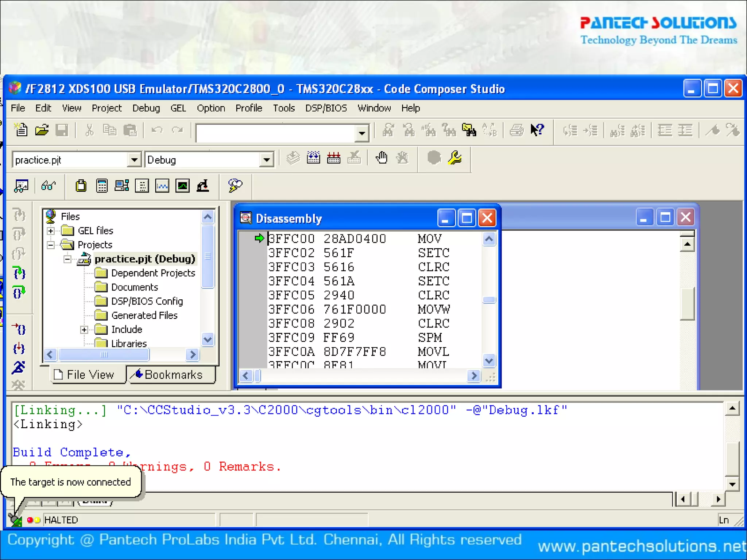The height and width of the screenshot is (560, 747).
Task: Click the Print icon in toolbar
Action: pyautogui.click(x=516, y=130)
